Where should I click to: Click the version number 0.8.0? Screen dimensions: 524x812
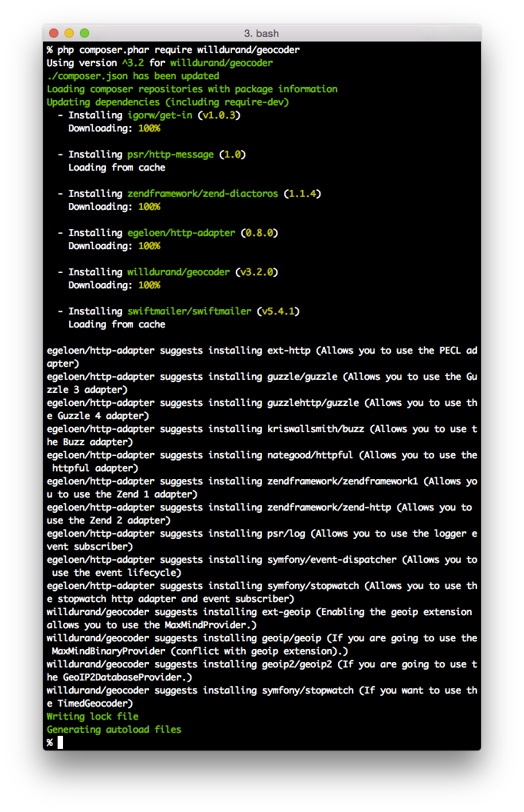click(260, 233)
